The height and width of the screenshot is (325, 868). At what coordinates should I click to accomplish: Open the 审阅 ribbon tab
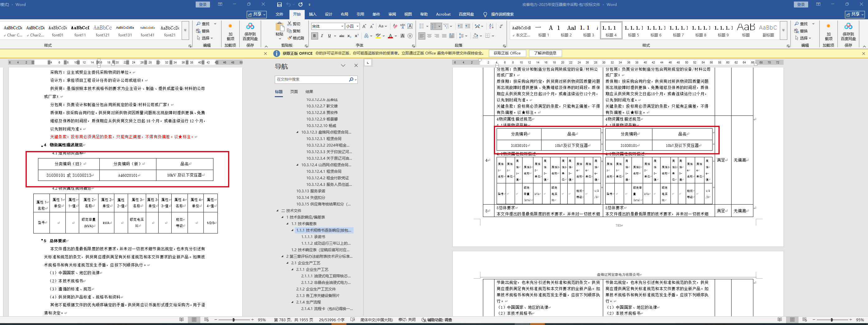(392, 14)
